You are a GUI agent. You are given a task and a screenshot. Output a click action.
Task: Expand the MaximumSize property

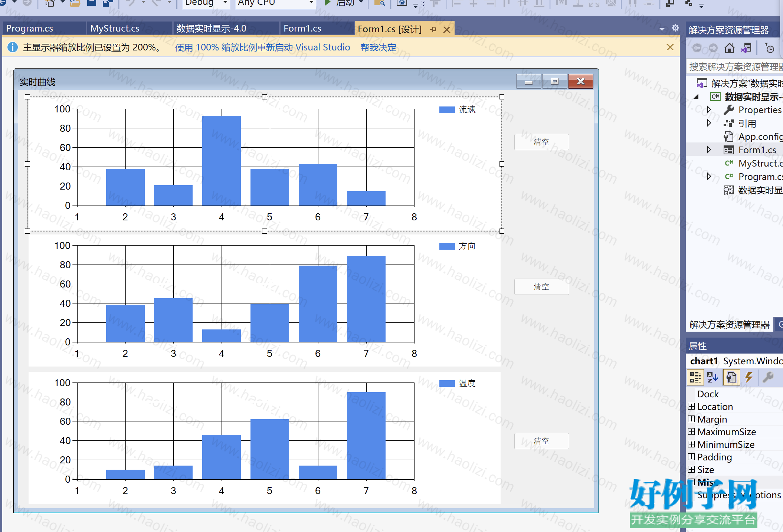[x=691, y=432]
